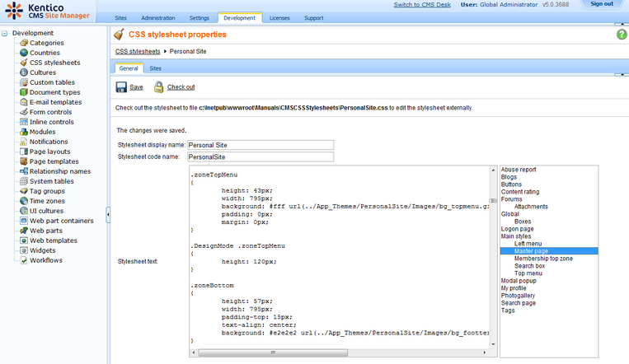Click the Document types icon

pos(24,92)
